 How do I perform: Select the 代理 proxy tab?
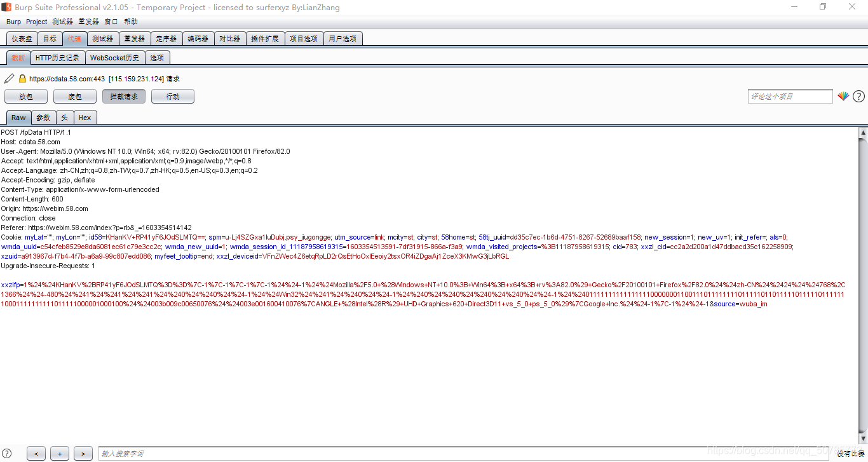[x=74, y=39]
